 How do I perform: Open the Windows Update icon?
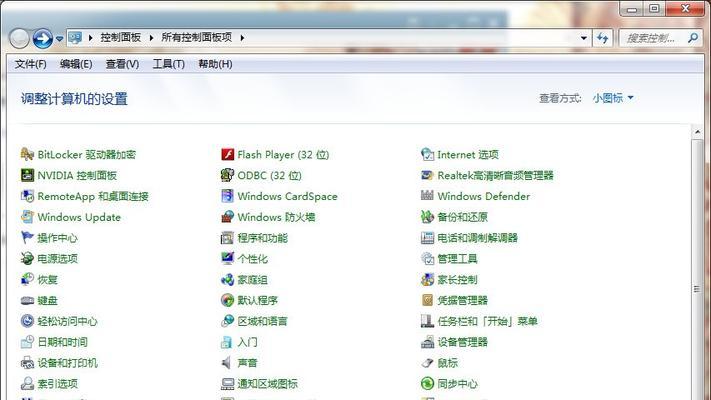coord(27,217)
